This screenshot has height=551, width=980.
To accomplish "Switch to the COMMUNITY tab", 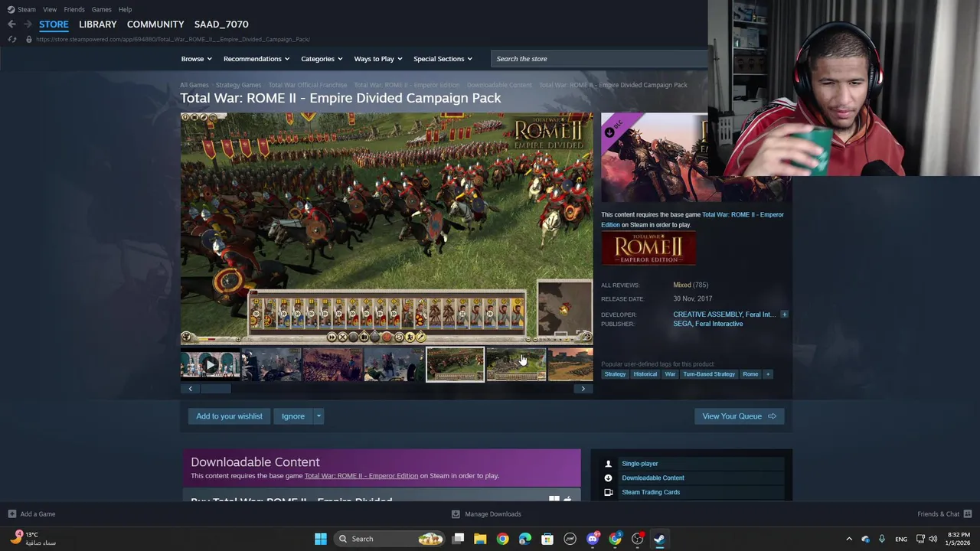I will click(x=155, y=24).
